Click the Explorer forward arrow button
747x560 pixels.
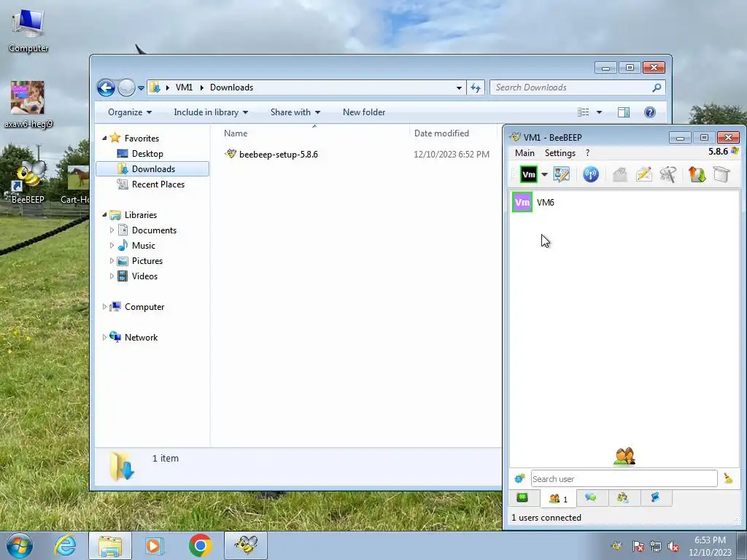pos(126,87)
